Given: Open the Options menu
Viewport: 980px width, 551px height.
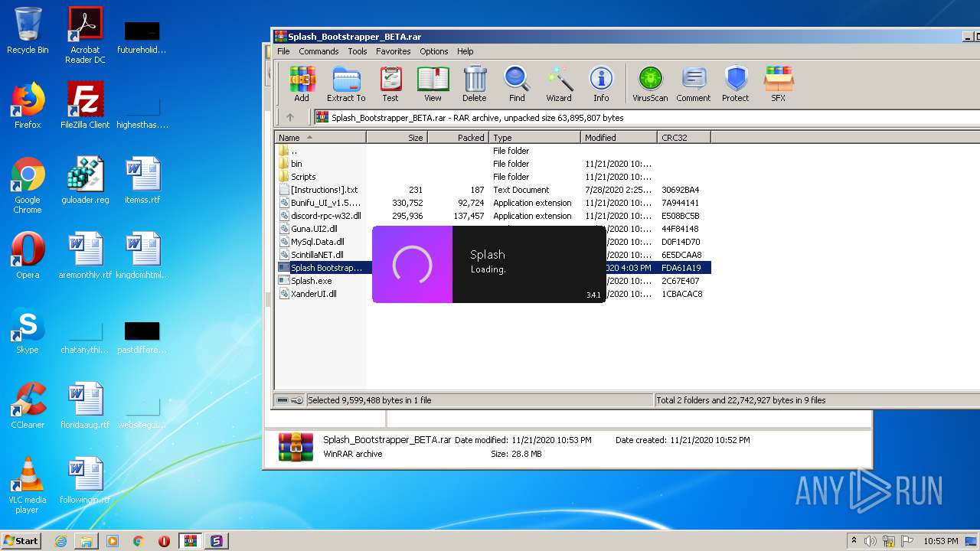Looking at the screenshot, I should [x=433, y=51].
